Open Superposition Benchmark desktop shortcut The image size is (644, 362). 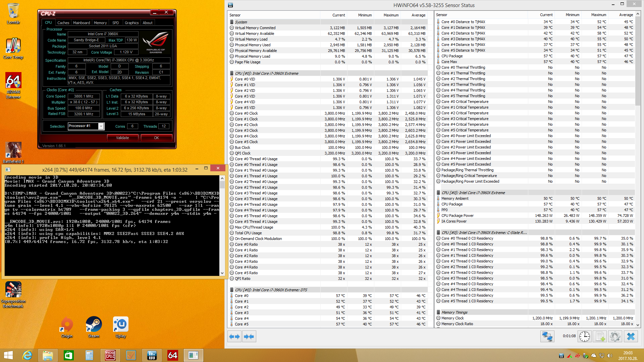[13, 295]
